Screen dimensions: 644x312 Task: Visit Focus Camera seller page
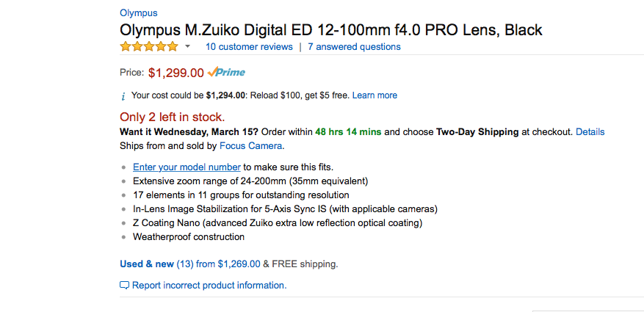(251, 146)
